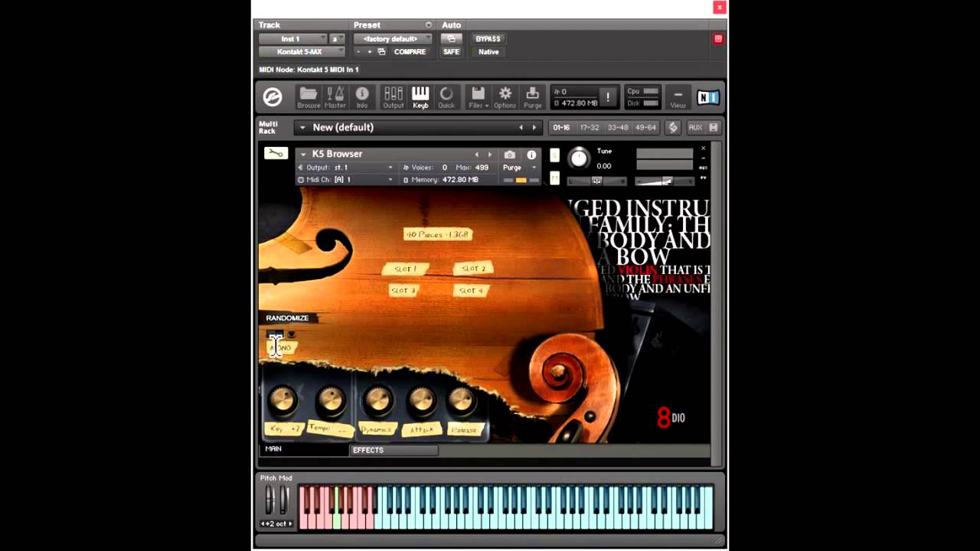The image size is (980, 551).
Task: Click the NI Native Instruments logo
Action: [x=707, y=97]
